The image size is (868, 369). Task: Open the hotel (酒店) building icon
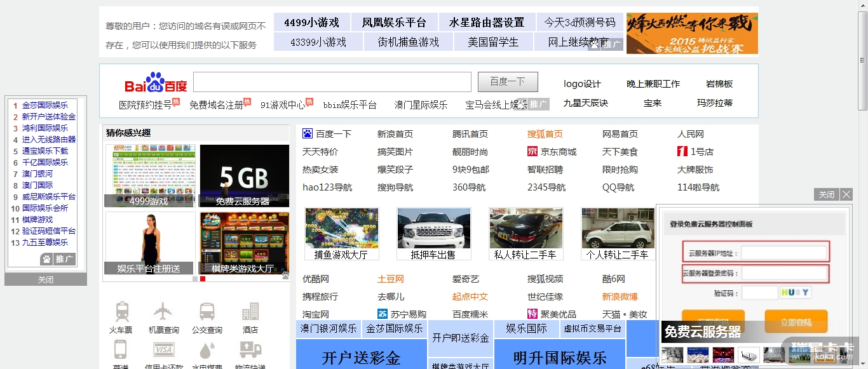click(x=250, y=311)
